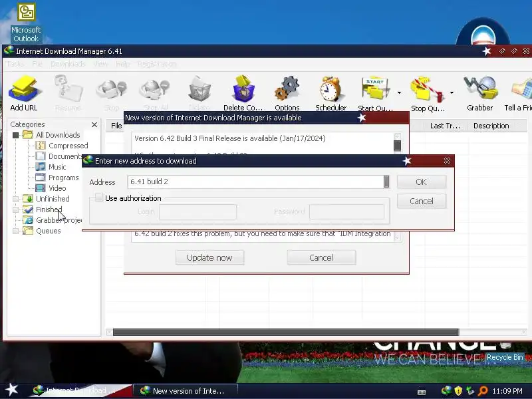Click the update notes scrollbar thumb
This screenshot has width=532, height=399.
pyautogui.click(x=397, y=145)
